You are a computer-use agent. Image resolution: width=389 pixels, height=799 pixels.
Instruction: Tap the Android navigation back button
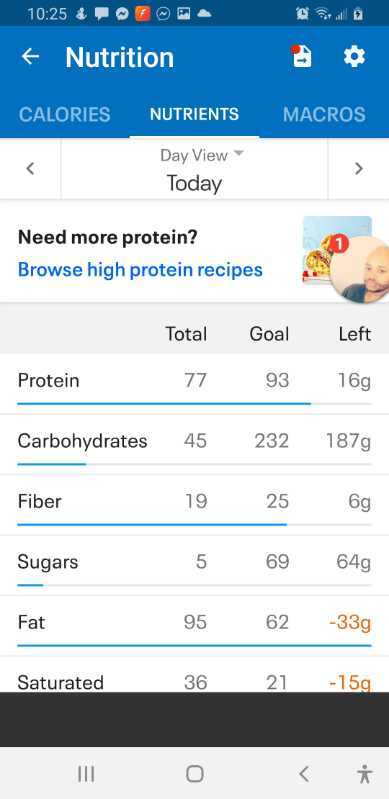304,774
